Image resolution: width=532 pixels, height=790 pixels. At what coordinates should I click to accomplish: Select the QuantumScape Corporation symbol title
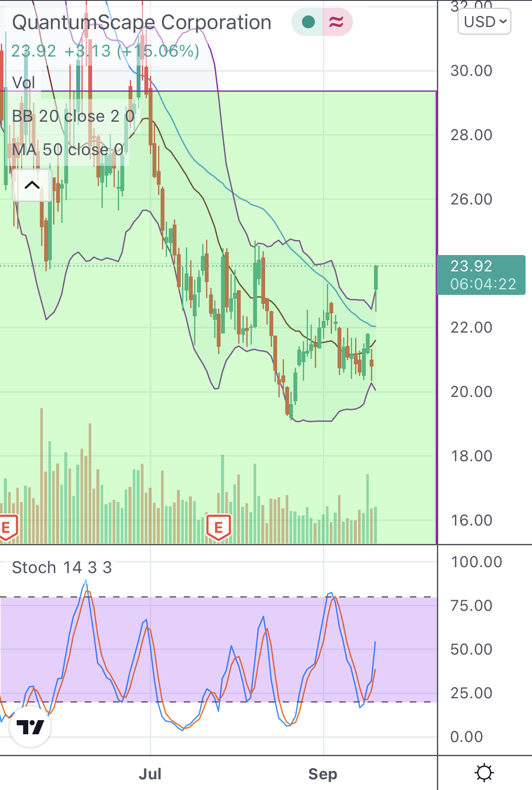[142, 22]
